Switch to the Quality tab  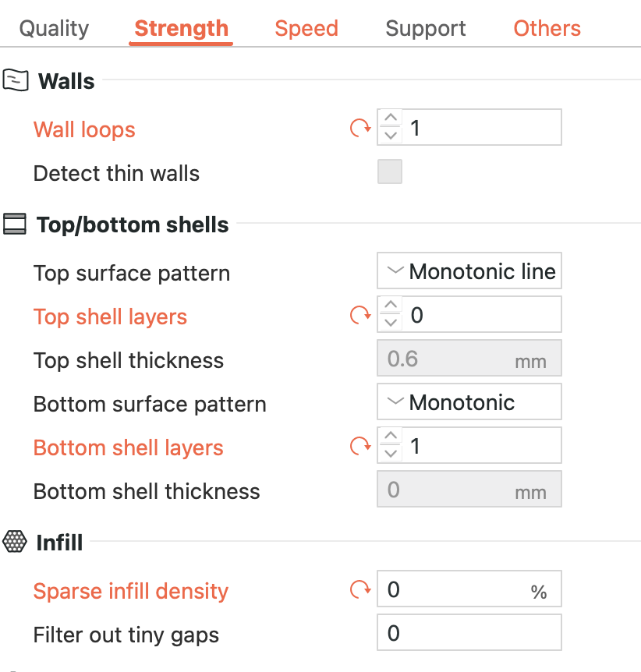pos(54,29)
